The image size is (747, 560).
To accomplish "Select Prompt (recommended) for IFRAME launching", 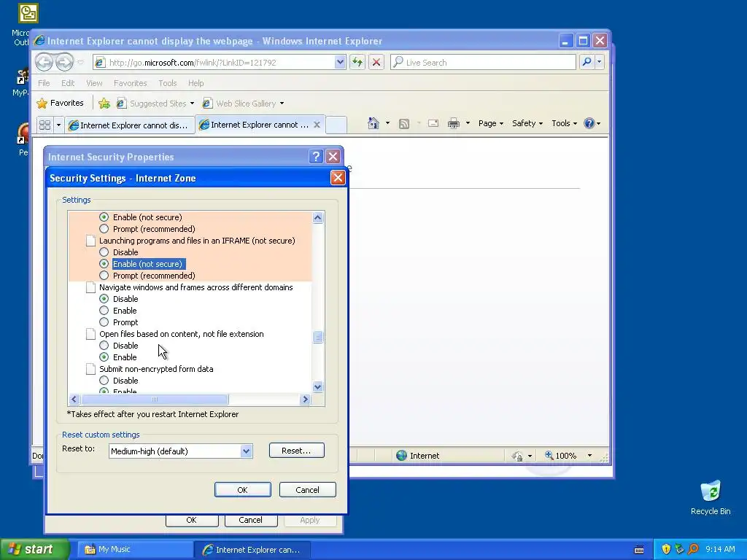I will point(104,275).
